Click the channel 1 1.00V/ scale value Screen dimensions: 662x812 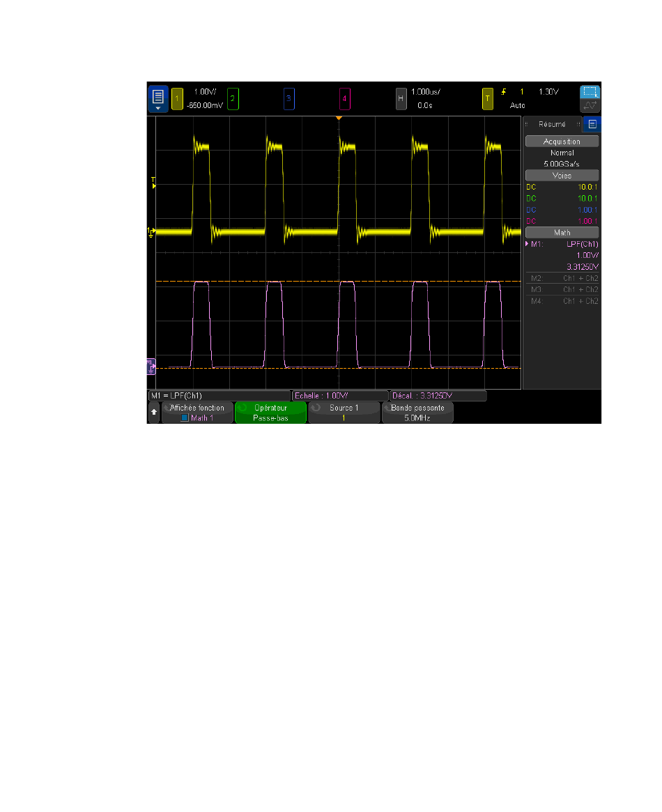(x=205, y=92)
